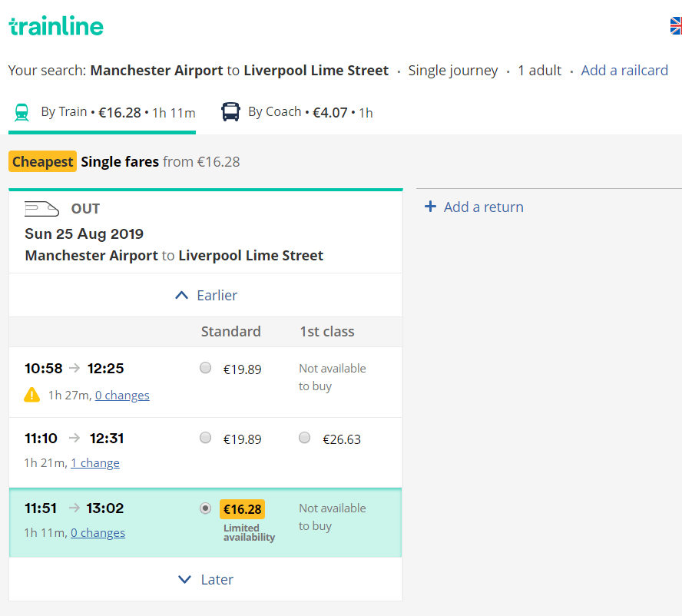This screenshot has height=616, width=682.
Task: Click the 11:10 to 12:31 journey times
Action: coord(74,438)
